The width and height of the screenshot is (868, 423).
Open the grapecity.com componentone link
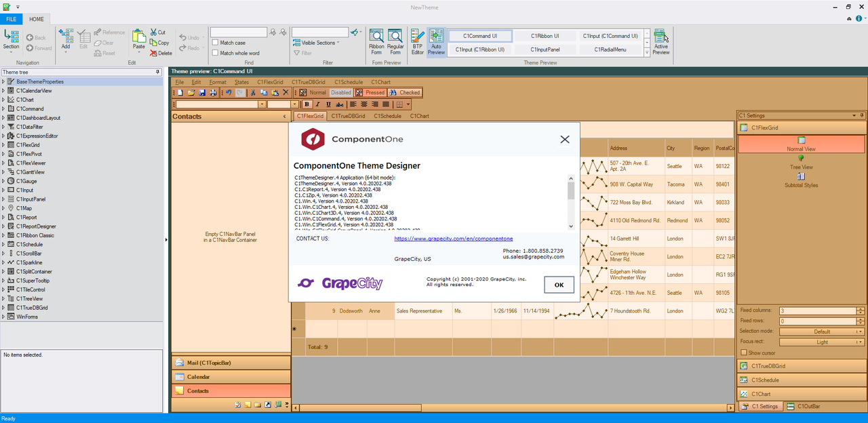click(x=454, y=239)
